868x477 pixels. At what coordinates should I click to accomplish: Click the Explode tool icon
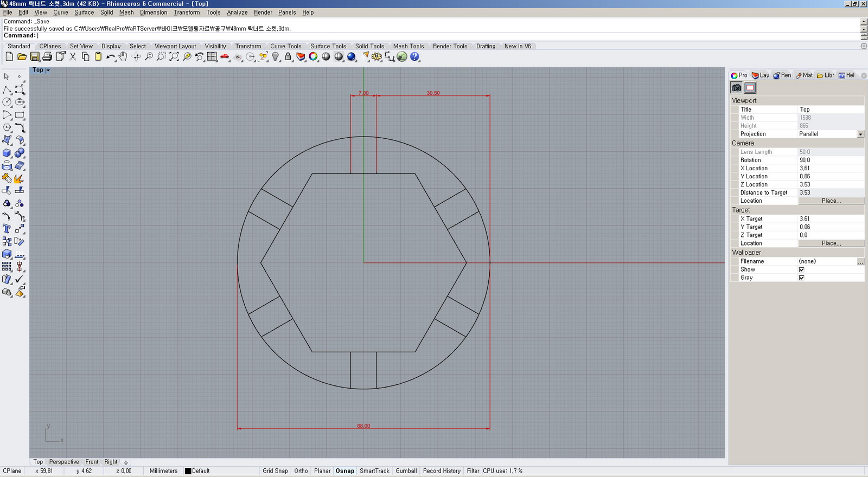point(20,178)
